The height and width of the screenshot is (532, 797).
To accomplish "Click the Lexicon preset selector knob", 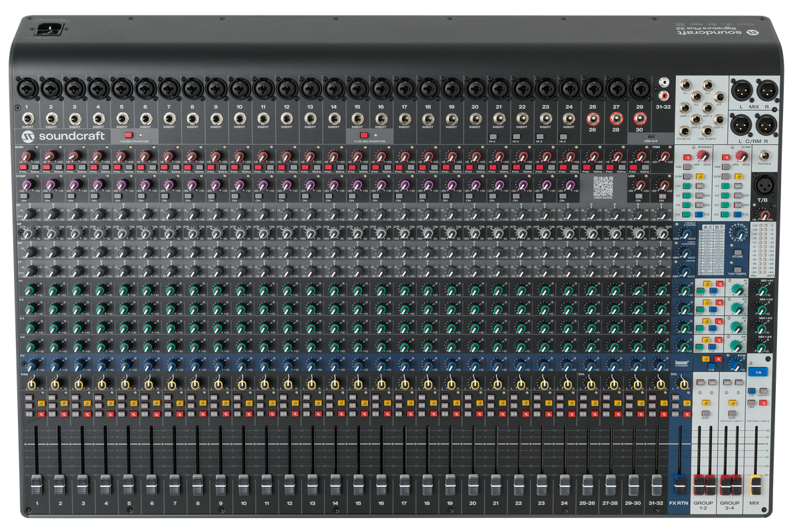I will click(x=740, y=235).
